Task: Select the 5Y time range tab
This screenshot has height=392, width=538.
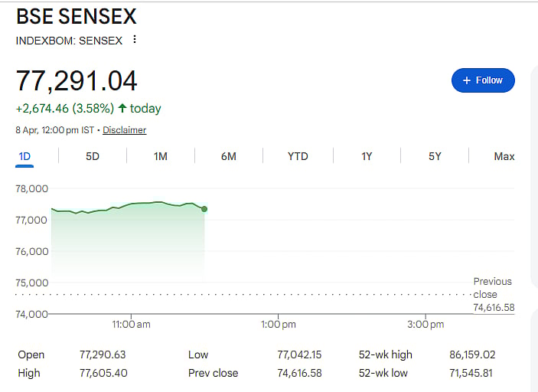Action: point(435,156)
